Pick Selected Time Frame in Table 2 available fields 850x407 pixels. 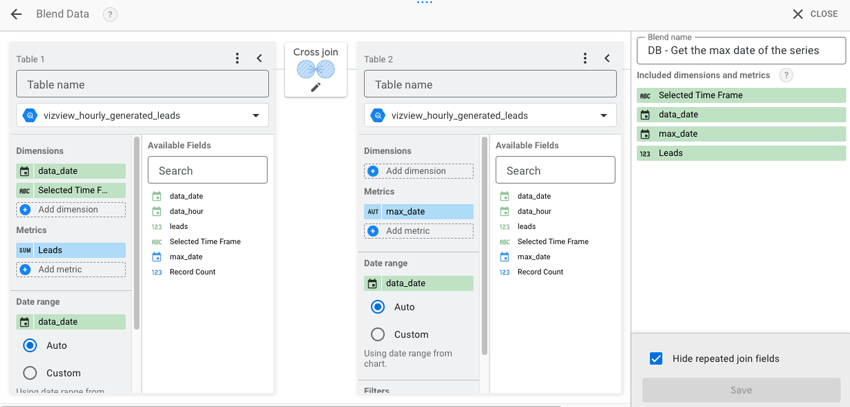555,242
